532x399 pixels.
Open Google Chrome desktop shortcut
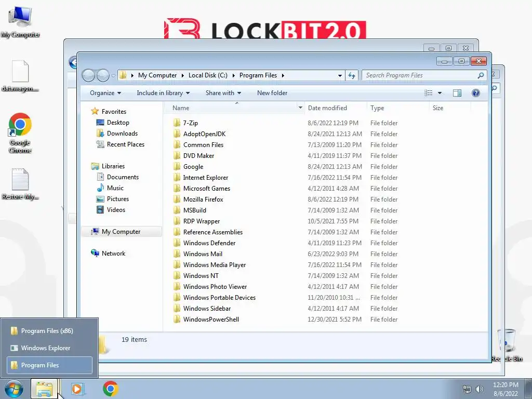(x=20, y=133)
